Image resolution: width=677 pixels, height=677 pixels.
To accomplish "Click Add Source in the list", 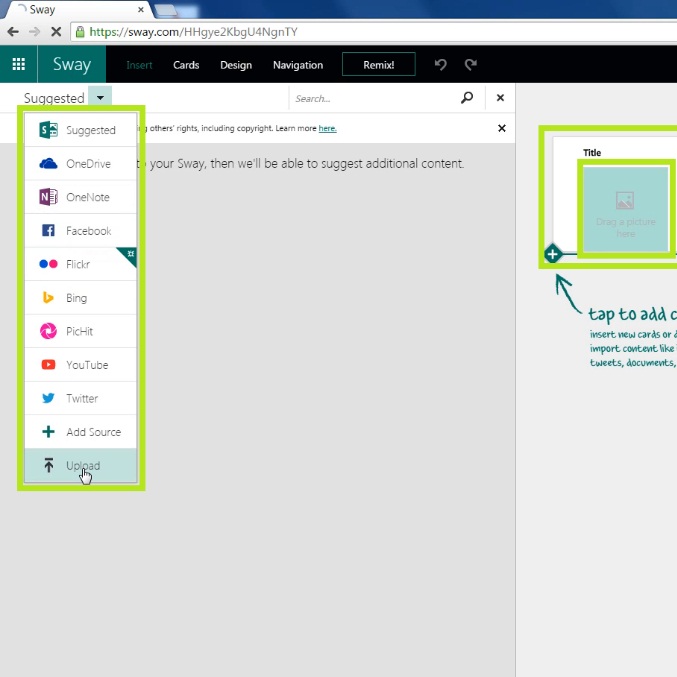I will [81, 432].
